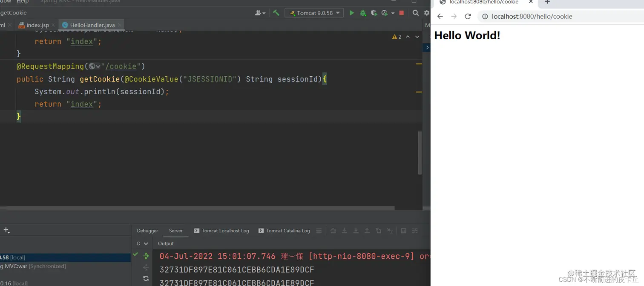The height and width of the screenshot is (286, 644).
Task: Click the layout lines icon after log tabs
Action: [x=319, y=231]
